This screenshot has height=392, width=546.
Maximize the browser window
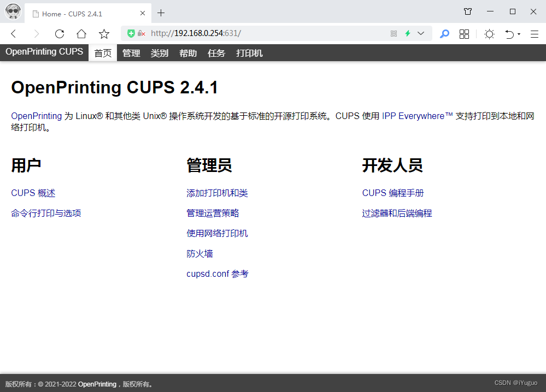pyautogui.click(x=512, y=11)
